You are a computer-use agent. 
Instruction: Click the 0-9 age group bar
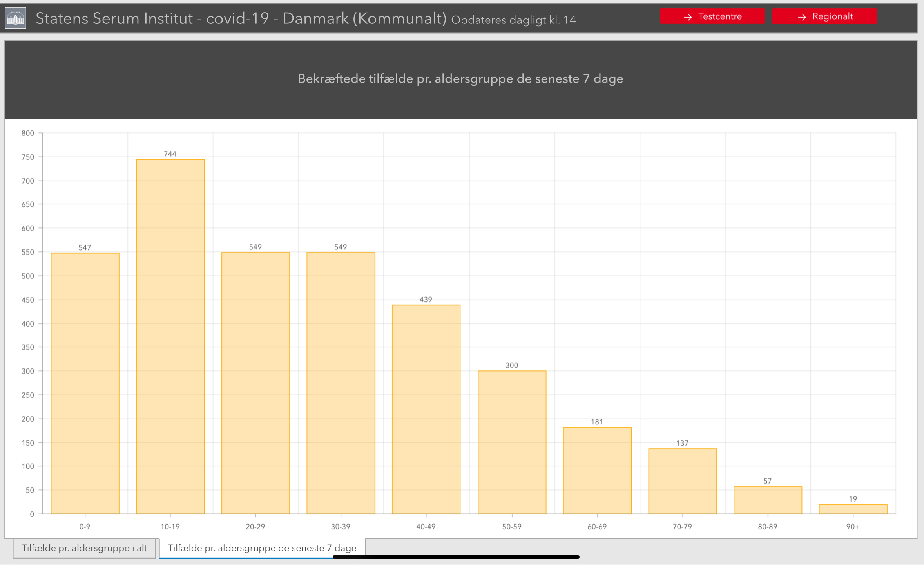(x=85, y=384)
